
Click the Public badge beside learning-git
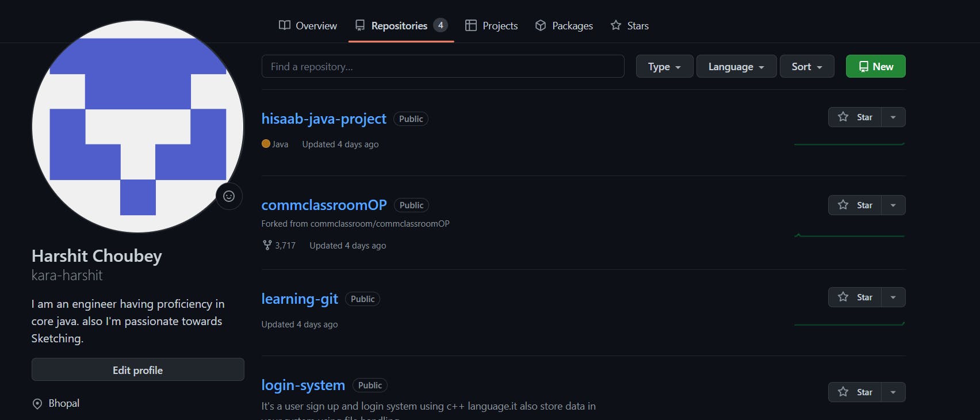tap(362, 299)
